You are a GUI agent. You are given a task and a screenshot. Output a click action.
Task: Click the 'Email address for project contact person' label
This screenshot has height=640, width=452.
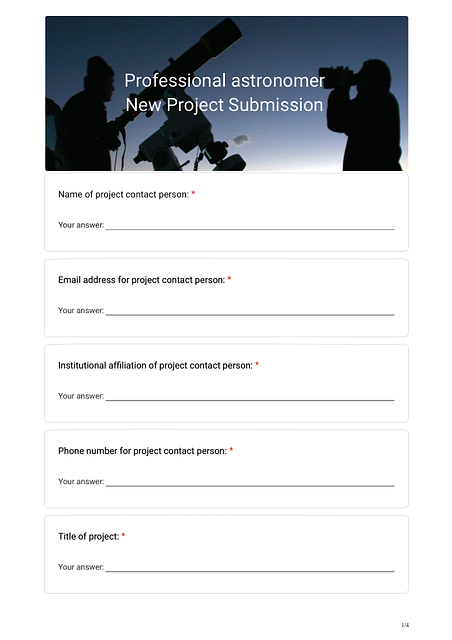pyautogui.click(x=141, y=280)
